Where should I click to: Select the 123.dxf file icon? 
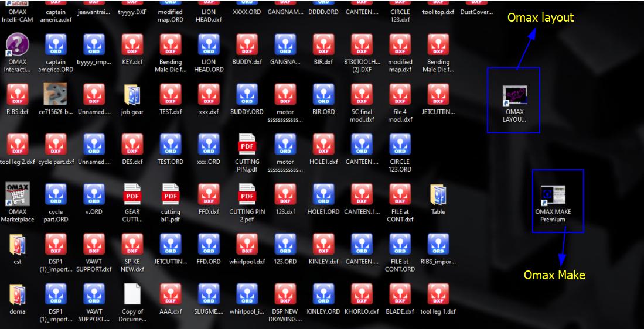coord(285,194)
